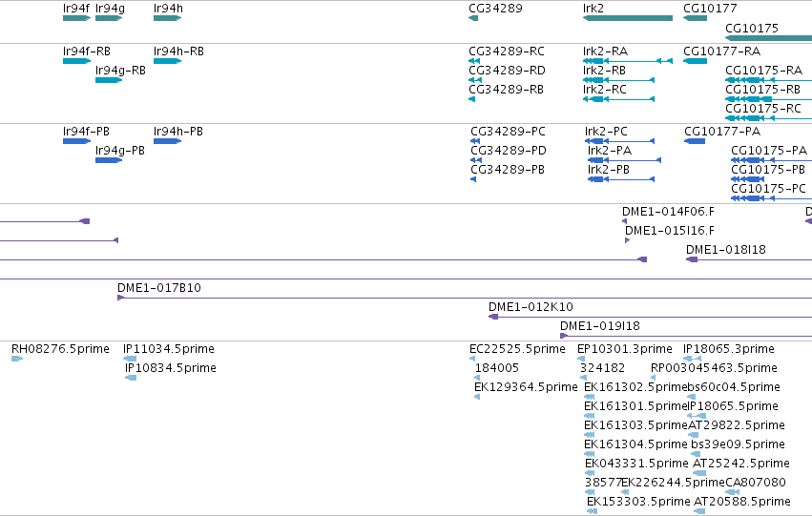Select transcript CG34289-RC
812x516 pixels.
pyautogui.click(x=507, y=52)
